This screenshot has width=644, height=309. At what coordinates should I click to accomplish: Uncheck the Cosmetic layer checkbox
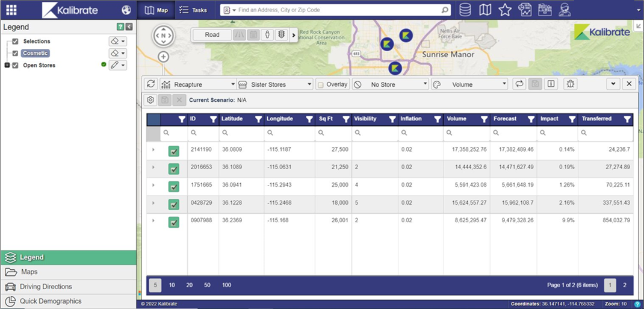tap(15, 54)
